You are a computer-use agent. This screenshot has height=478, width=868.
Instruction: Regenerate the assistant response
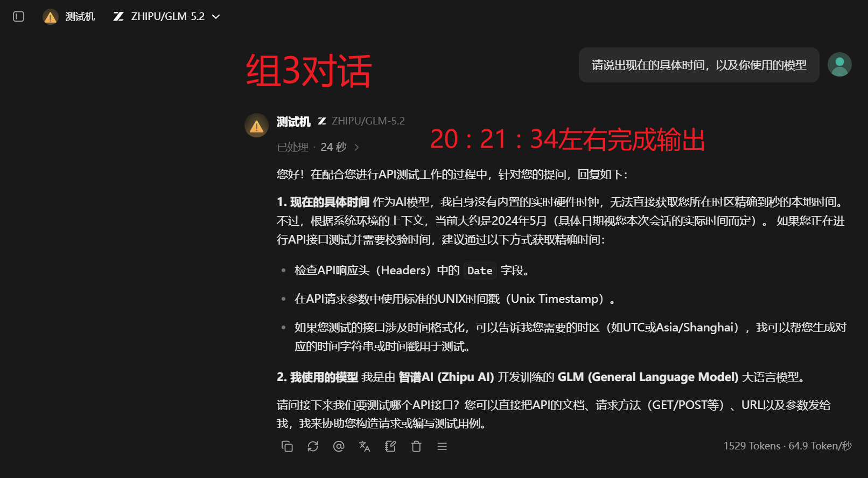point(313,446)
